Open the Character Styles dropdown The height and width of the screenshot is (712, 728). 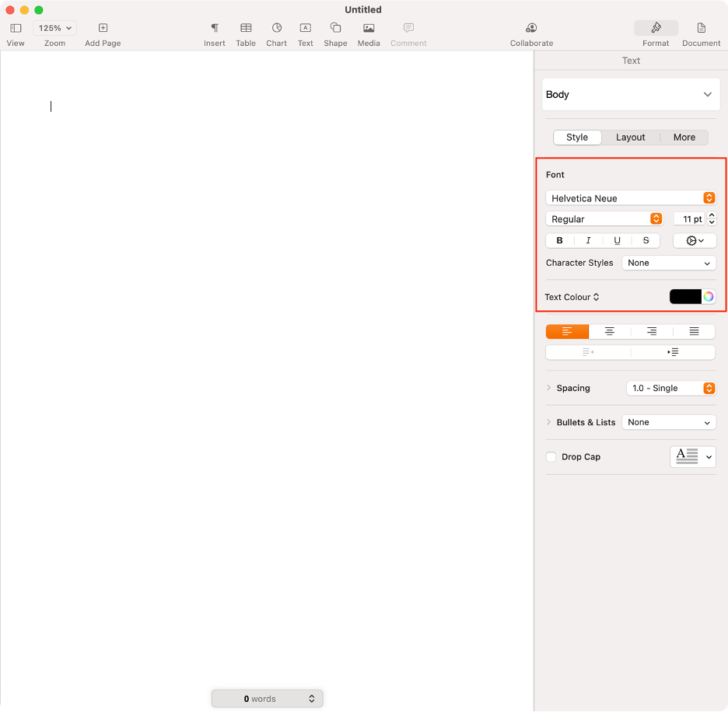coord(668,263)
